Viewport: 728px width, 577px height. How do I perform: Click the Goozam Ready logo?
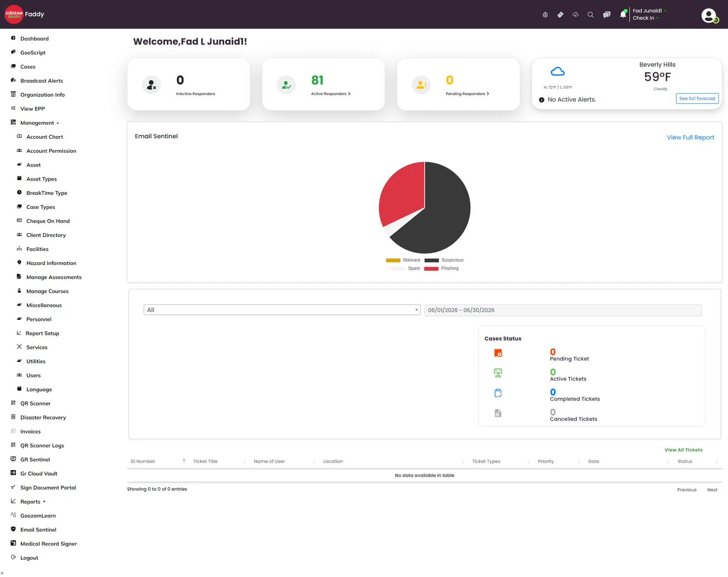tap(14, 14)
